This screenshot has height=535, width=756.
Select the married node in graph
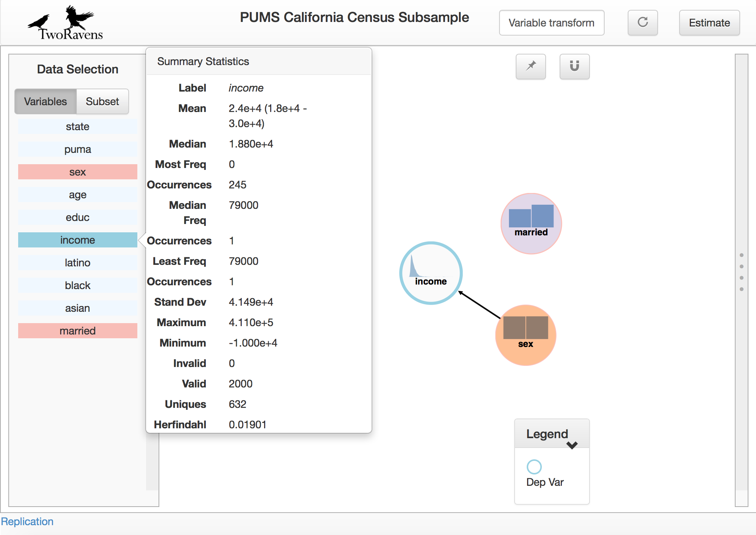tap(531, 223)
